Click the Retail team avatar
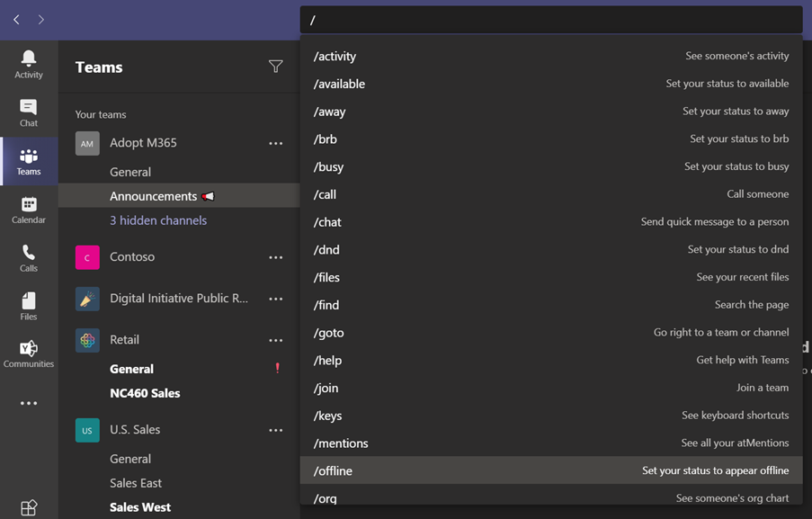The height and width of the screenshot is (519, 812). [87, 340]
